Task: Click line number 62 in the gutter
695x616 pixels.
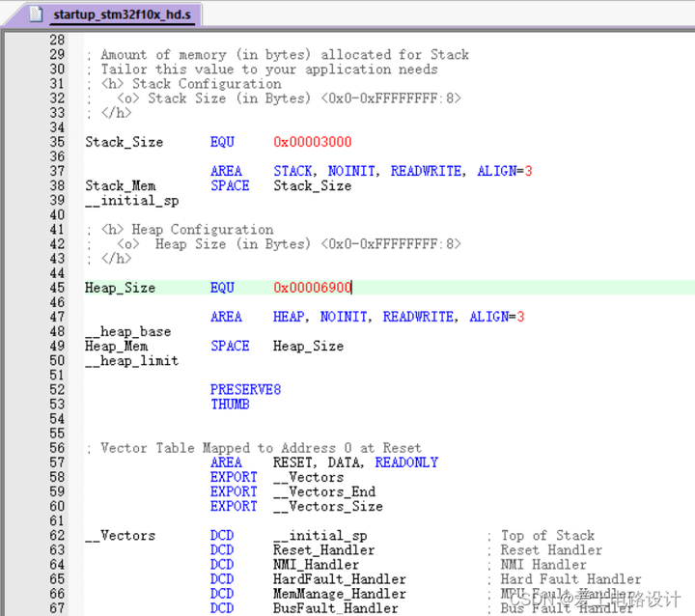Action: coord(57,535)
